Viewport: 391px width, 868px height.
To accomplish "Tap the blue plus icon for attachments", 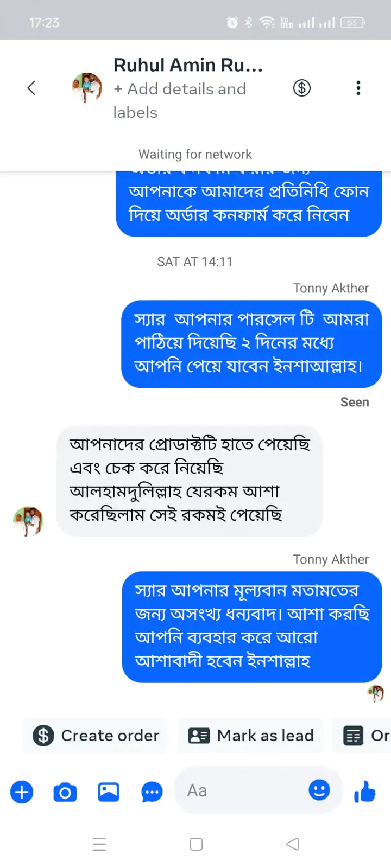I will (22, 792).
